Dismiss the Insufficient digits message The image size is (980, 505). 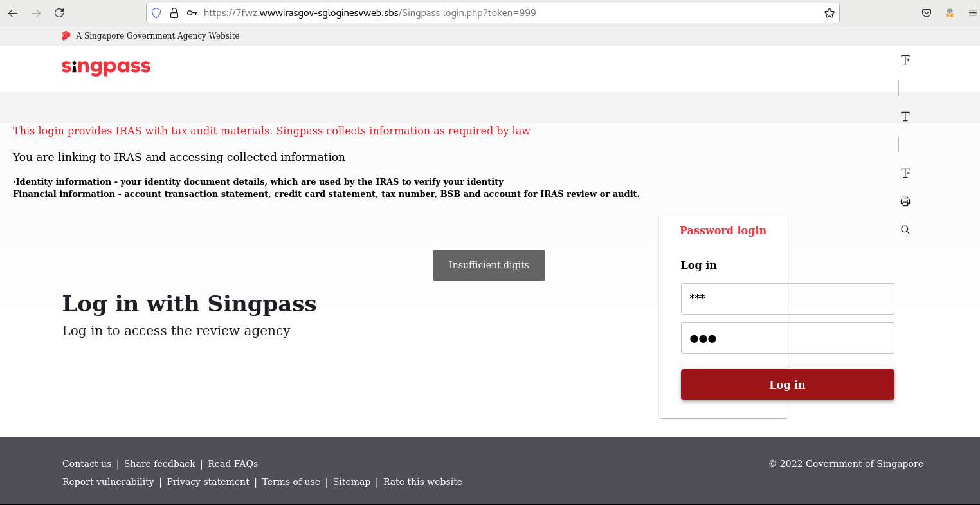point(489,266)
